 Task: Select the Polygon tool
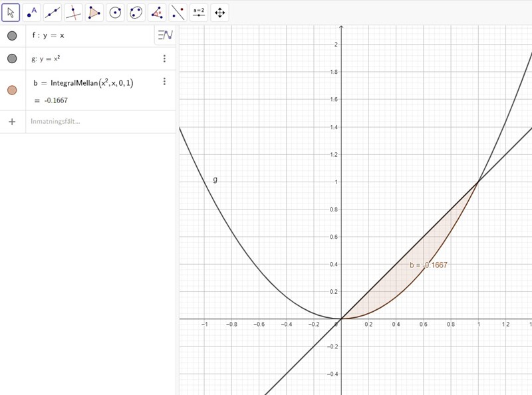coord(94,12)
